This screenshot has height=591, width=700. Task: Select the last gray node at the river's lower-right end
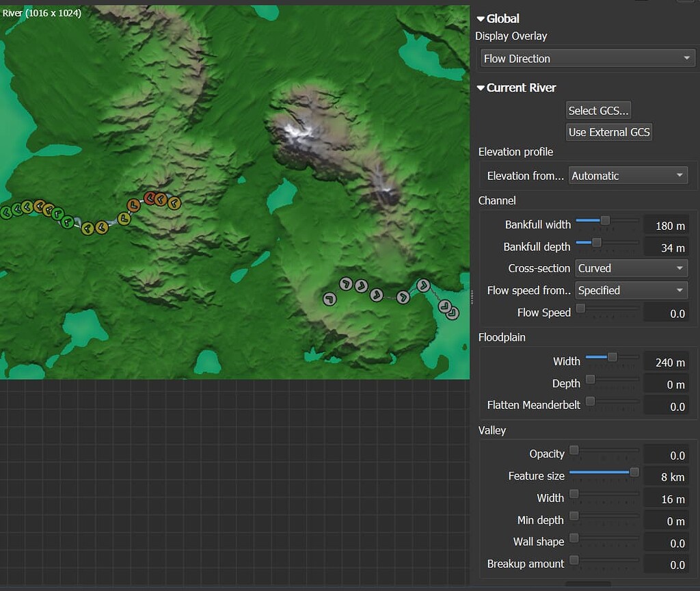point(452,313)
